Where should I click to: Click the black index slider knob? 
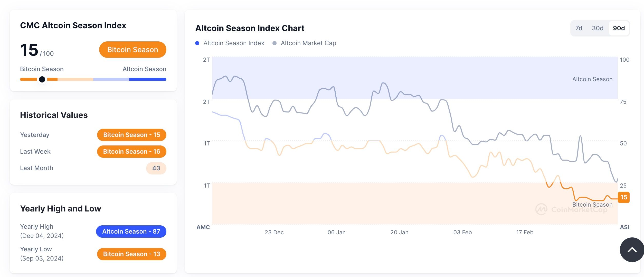click(42, 79)
